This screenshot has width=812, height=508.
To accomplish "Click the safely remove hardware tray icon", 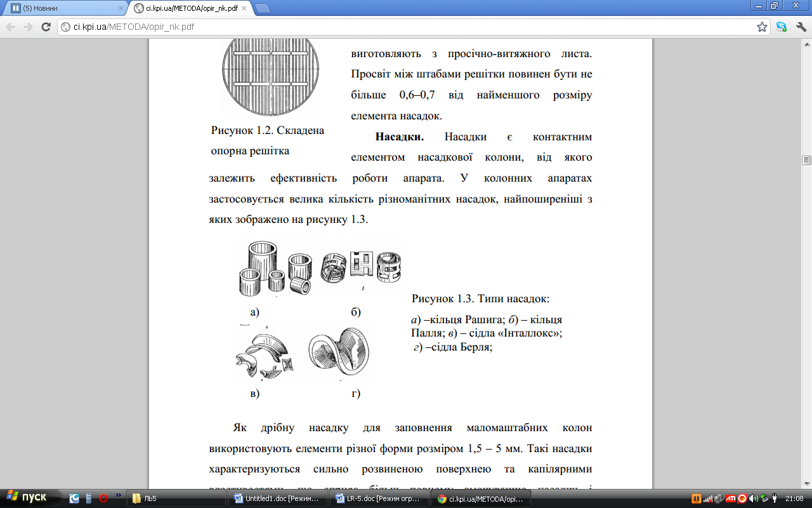I will pyautogui.click(x=764, y=498).
